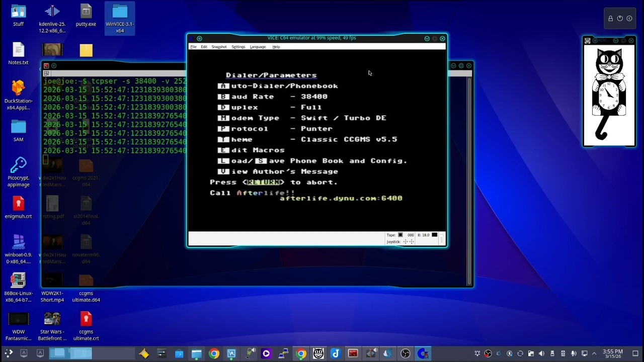Click the show desktop button at taskbar end
This screenshot has width=644, height=362.
pyautogui.click(x=635, y=353)
